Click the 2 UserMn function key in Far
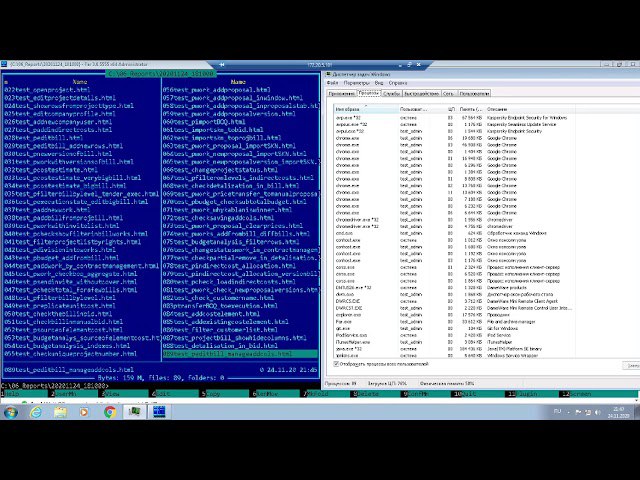The image size is (640, 480). (x=76, y=394)
